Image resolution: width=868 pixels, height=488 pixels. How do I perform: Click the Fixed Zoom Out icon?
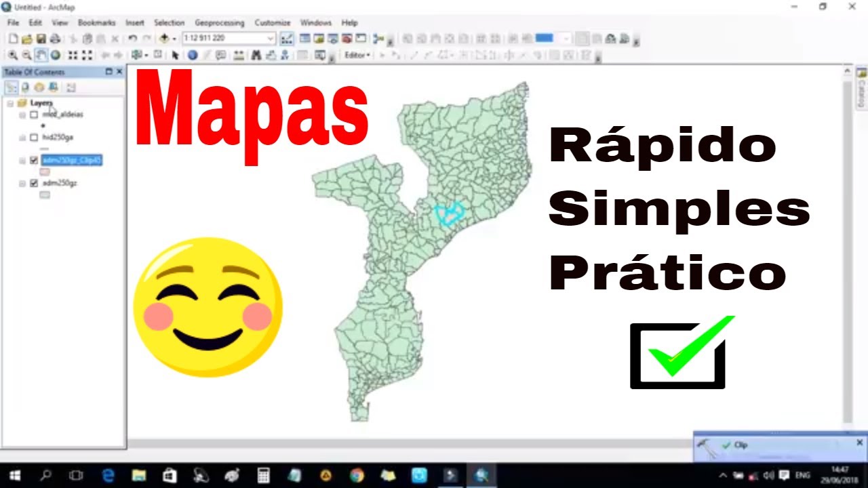88,56
